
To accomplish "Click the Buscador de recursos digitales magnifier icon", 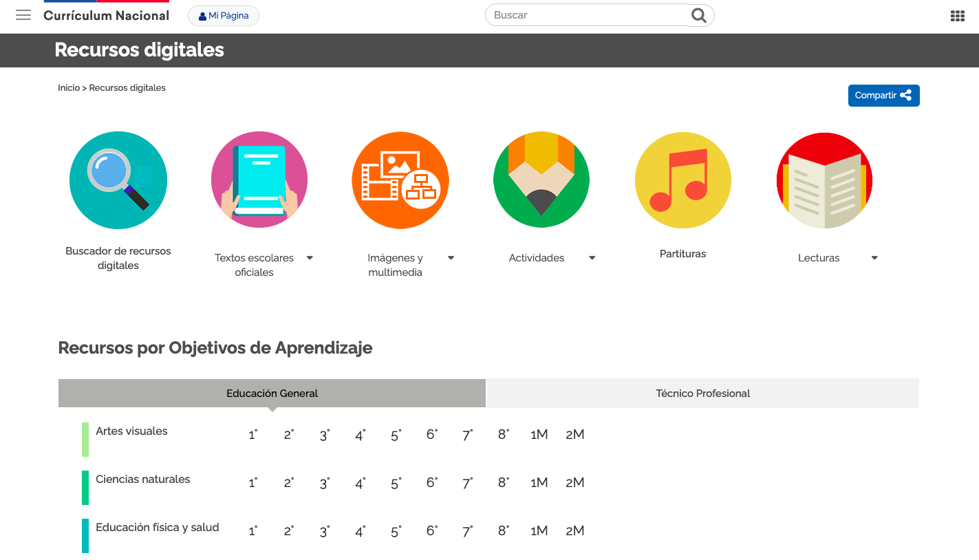I will 118,180.
